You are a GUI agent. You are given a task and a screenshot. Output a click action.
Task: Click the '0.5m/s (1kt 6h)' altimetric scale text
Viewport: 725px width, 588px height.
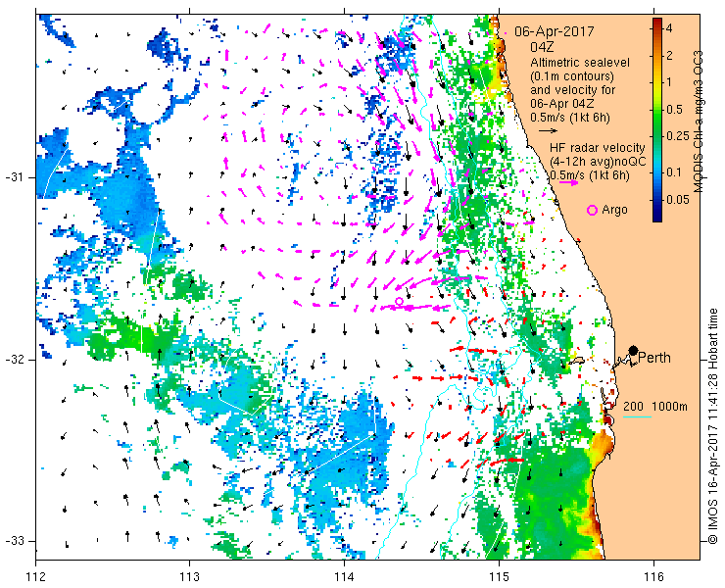569,118
